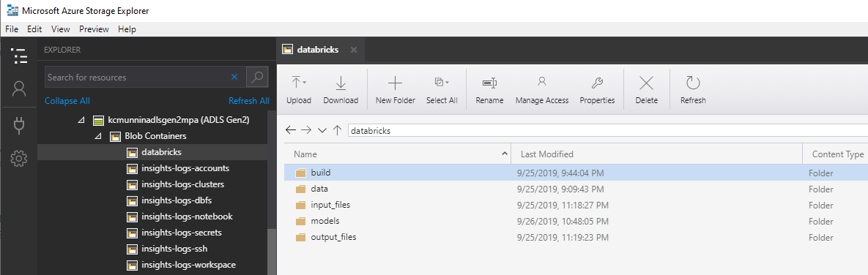Select insights-logs-ssh container
This screenshot has width=868, height=275.
tap(174, 249)
